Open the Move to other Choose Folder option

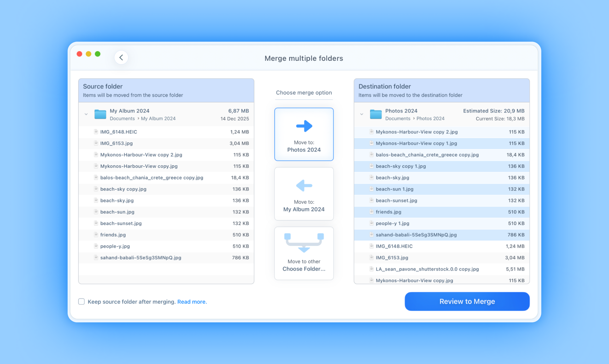tap(304, 253)
